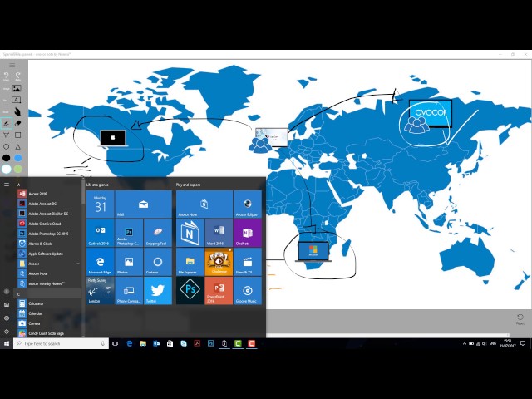
Task: Open Adobe Acrobat Distiller DC
Action: [x=49, y=214]
